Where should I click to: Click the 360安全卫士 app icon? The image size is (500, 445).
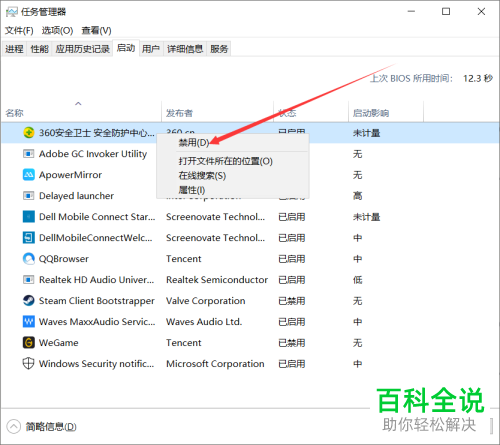(x=29, y=133)
